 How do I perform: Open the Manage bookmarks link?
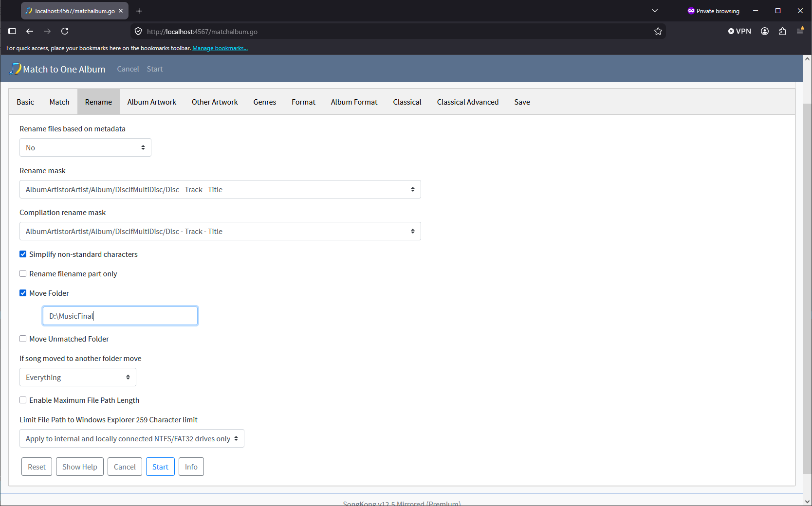[x=220, y=48]
